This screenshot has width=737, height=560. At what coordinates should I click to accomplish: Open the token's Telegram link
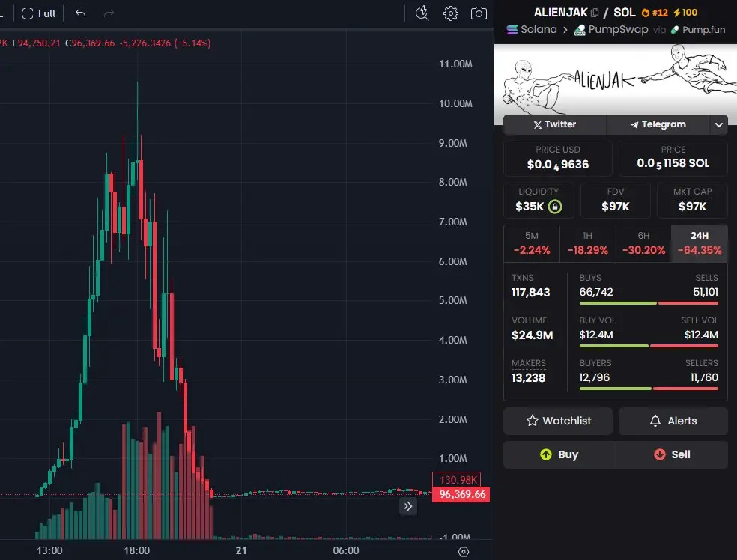658,124
